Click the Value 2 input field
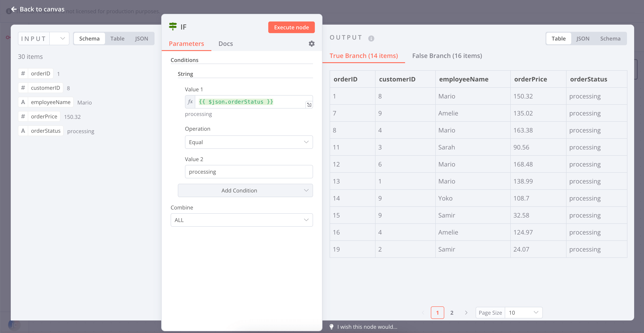Image resolution: width=644 pixels, height=333 pixels. 249,172
